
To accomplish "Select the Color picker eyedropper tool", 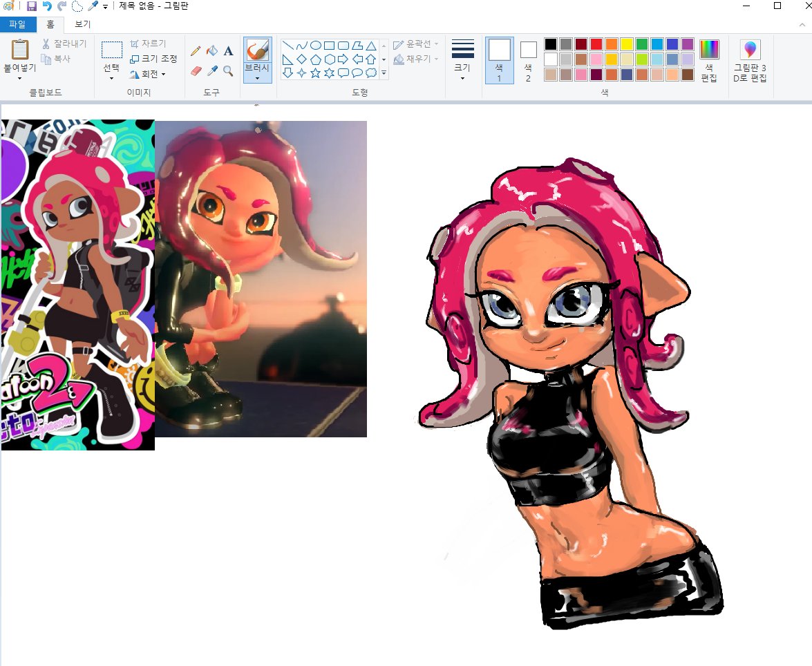I will (211, 71).
